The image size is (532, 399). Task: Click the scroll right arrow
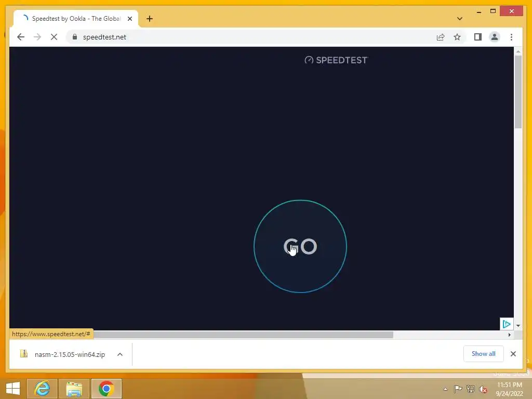509,335
